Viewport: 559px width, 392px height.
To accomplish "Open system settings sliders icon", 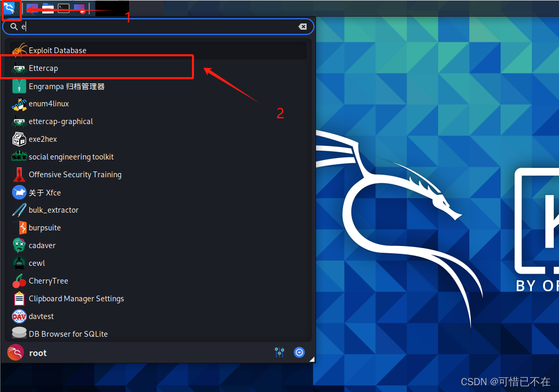I will click(x=279, y=352).
